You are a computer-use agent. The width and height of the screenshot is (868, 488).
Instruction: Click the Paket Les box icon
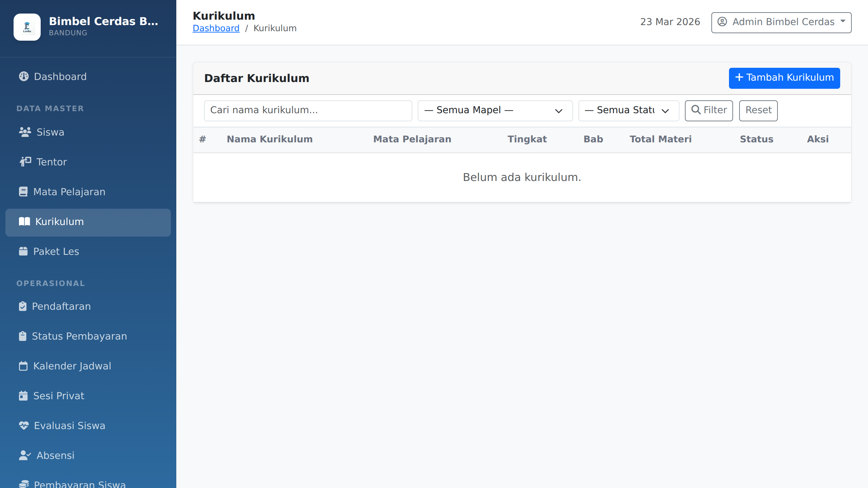23,251
